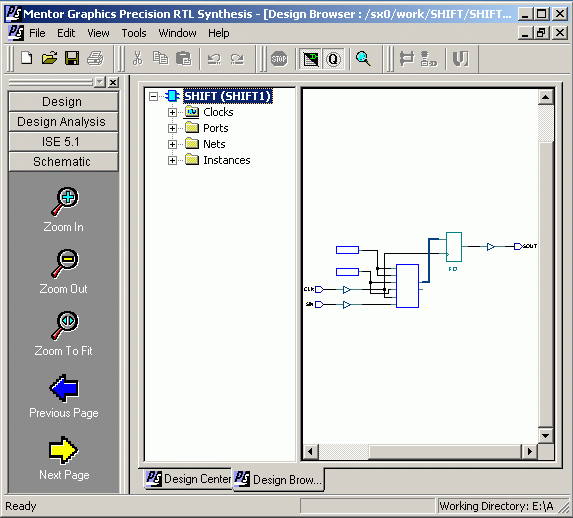The width and height of the screenshot is (573, 518).
Task: Click the schematic horizontal scrollbar thumb
Action: tap(444, 451)
